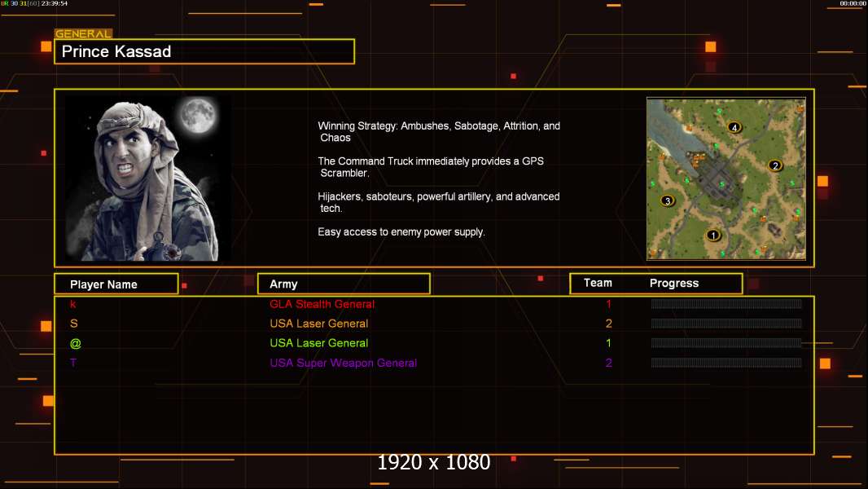Click the progress bar for player k
Screen dimensions: 868x489
pyautogui.click(x=726, y=303)
